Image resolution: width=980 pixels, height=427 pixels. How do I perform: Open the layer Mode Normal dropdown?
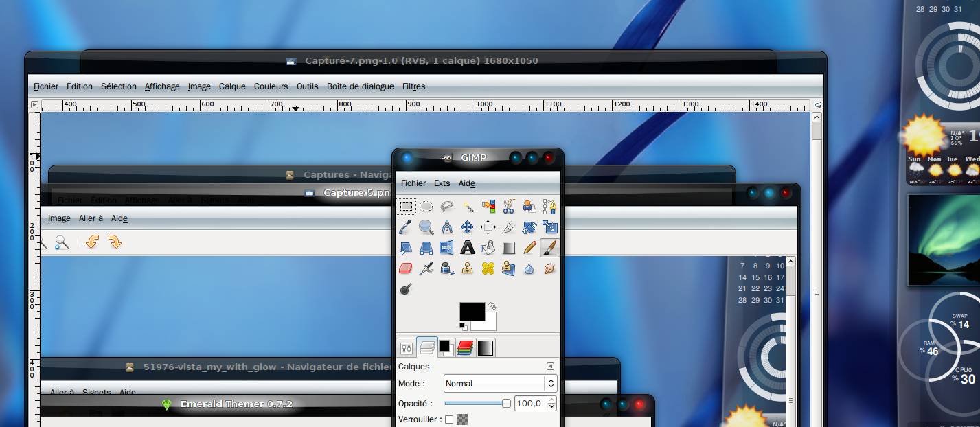(x=500, y=384)
